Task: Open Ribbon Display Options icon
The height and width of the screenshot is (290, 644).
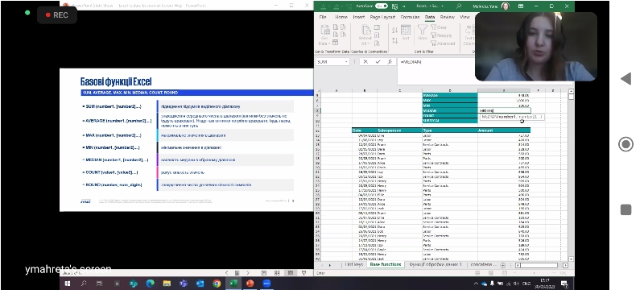Action: coord(521,6)
